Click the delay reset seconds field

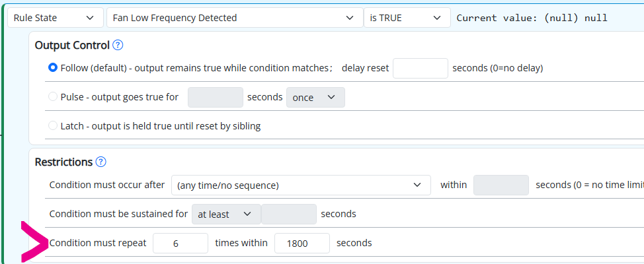(x=420, y=68)
